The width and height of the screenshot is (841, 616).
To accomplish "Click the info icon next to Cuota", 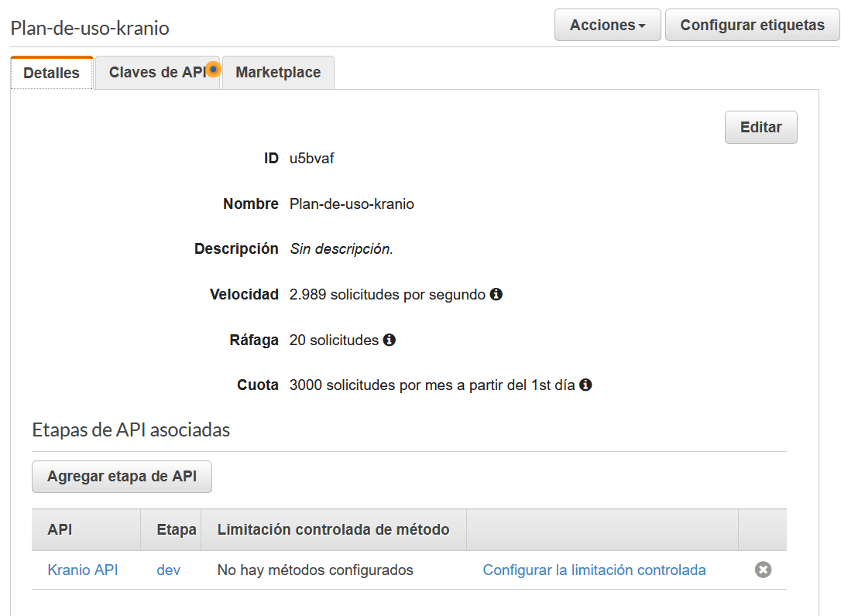I will pos(585,385).
